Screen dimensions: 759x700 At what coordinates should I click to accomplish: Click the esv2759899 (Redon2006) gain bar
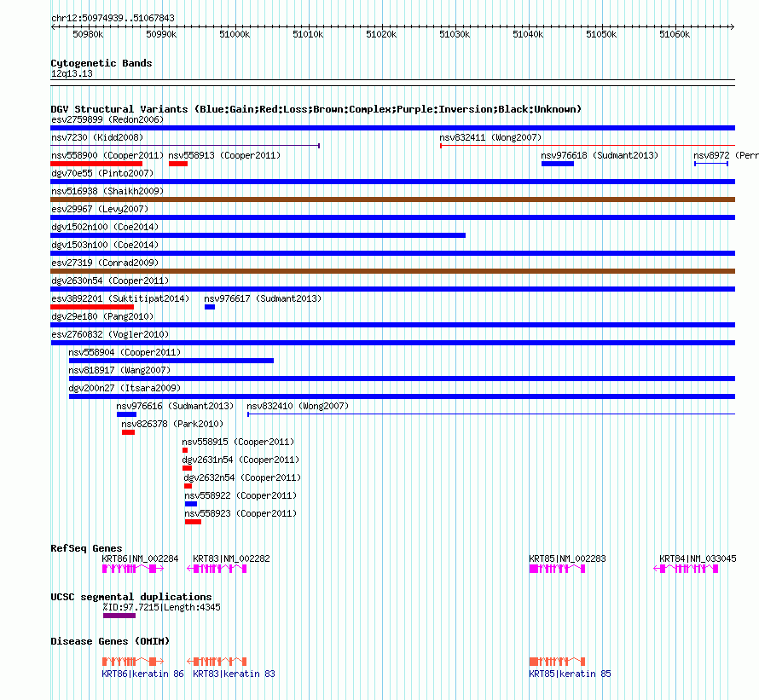click(x=392, y=128)
